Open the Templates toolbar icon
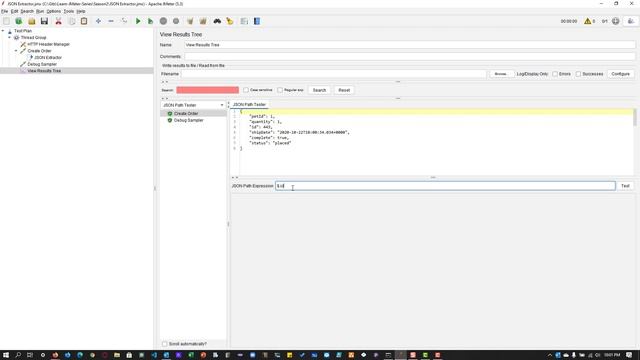The width and height of the screenshot is (640, 360). point(19,21)
